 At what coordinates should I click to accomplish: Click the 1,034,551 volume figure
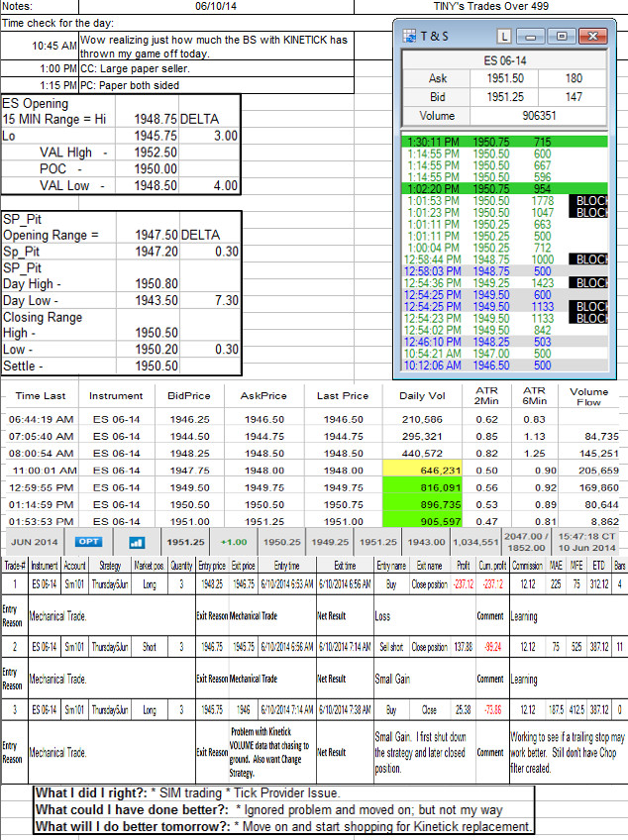point(475,542)
